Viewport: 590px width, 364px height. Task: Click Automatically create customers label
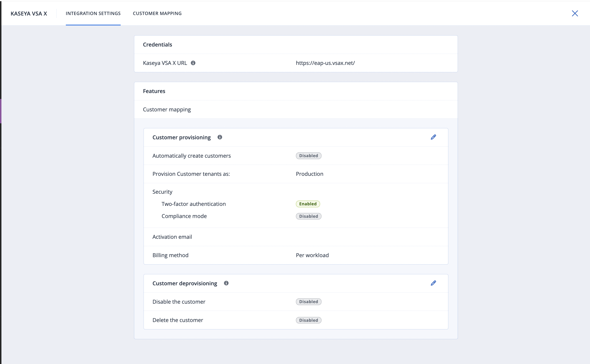tap(191, 156)
